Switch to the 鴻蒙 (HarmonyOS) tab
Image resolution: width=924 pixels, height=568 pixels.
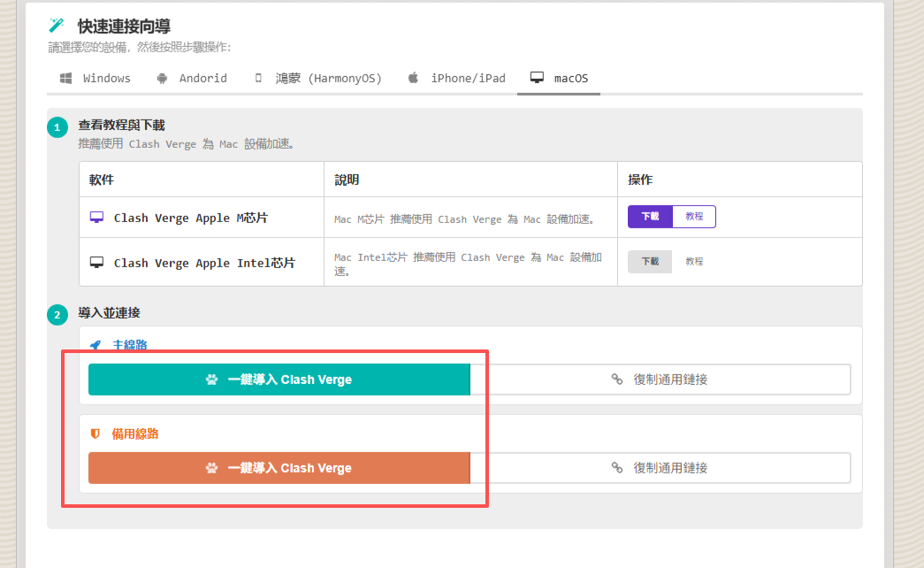317,79
